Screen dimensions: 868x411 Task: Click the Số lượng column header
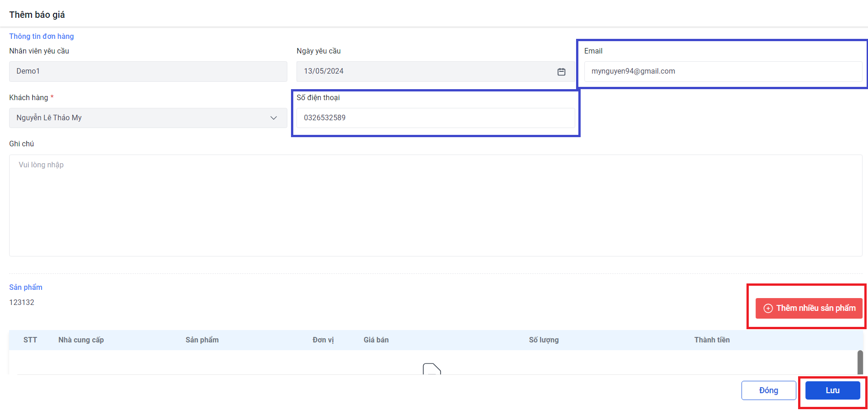pyautogui.click(x=544, y=340)
